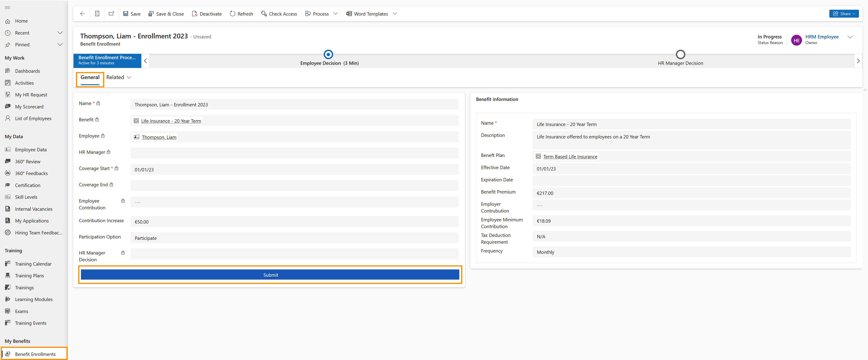Screen dimensions: 868x360
Task: Click Deactivate in the toolbar
Action: (x=207, y=14)
